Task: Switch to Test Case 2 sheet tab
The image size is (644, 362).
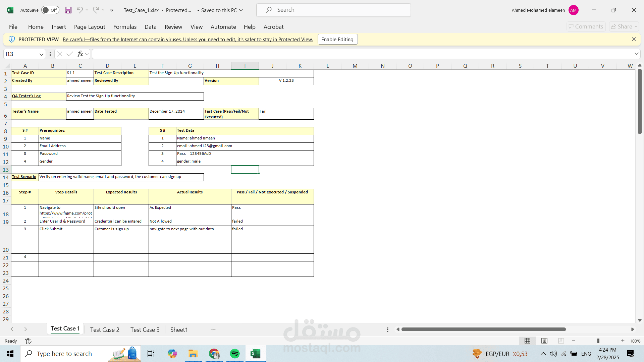Action: click(105, 330)
